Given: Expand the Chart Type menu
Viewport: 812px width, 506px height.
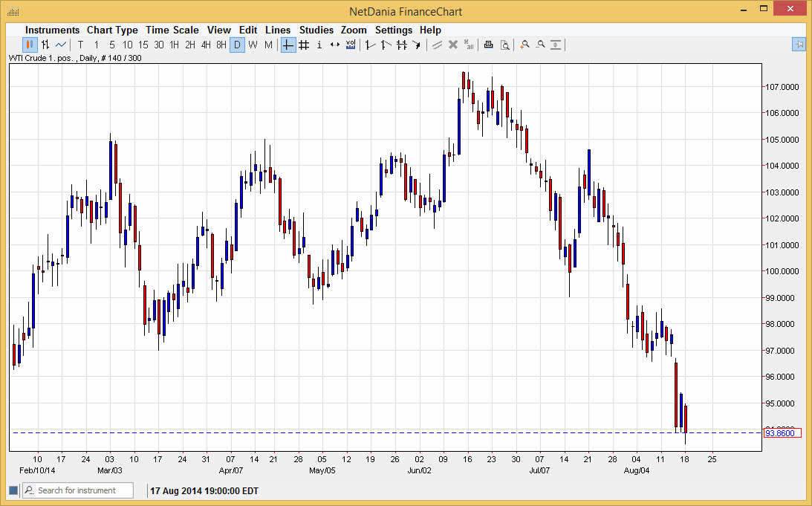Looking at the screenshot, I should (112, 30).
